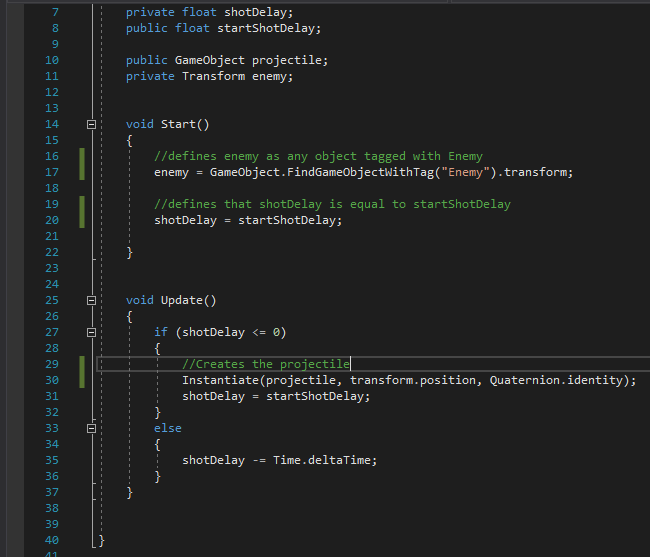Click line number 25 next to void Update()
The image size is (650, 557).
[52, 300]
